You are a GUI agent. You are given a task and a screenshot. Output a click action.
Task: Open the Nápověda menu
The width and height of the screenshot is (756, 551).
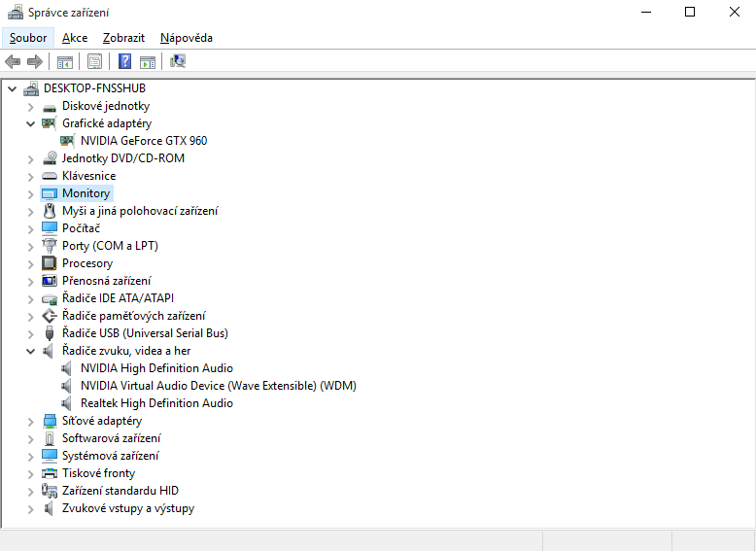coord(187,38)
